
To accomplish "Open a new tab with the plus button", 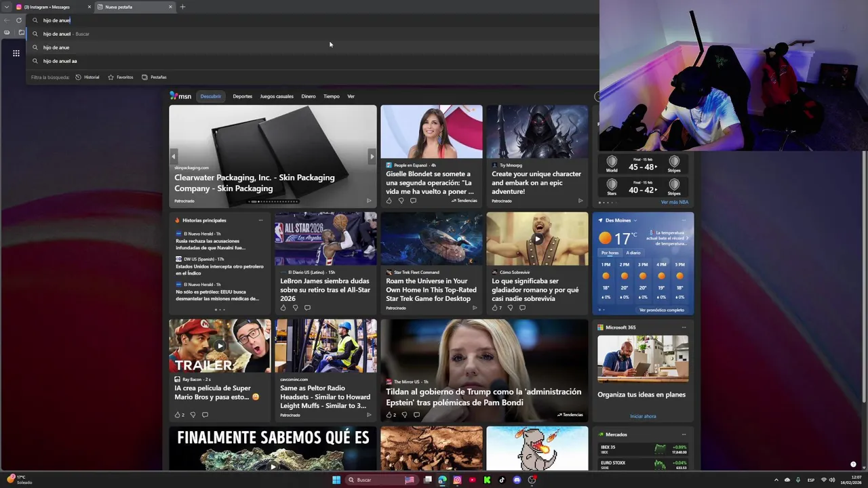I will 182,7.
